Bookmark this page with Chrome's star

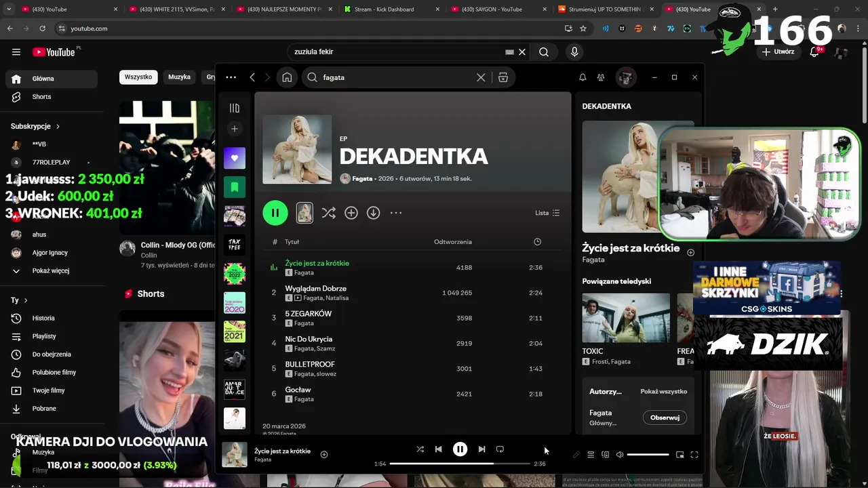coord(583,28)
